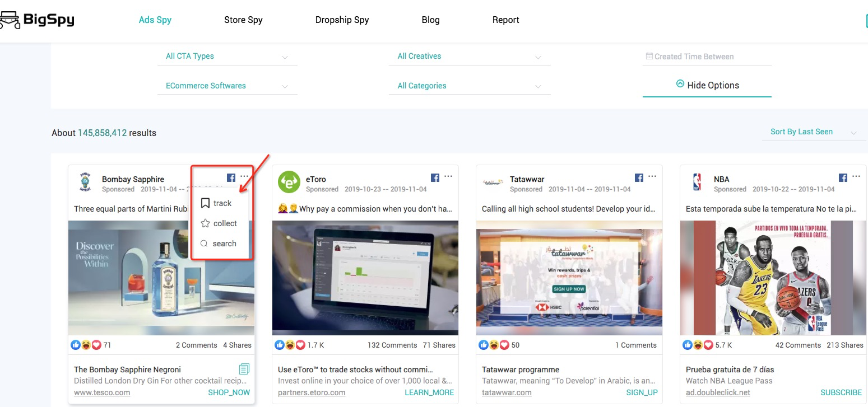Open the eToro laptop ad image
Screen dimensions: 868x407
365,278
